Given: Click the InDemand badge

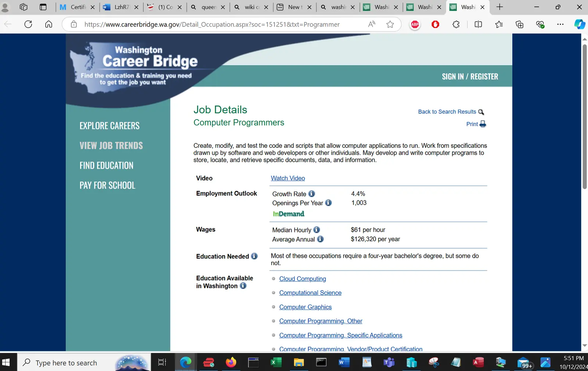Looking at the screenshot, I should tap(288, 214).
